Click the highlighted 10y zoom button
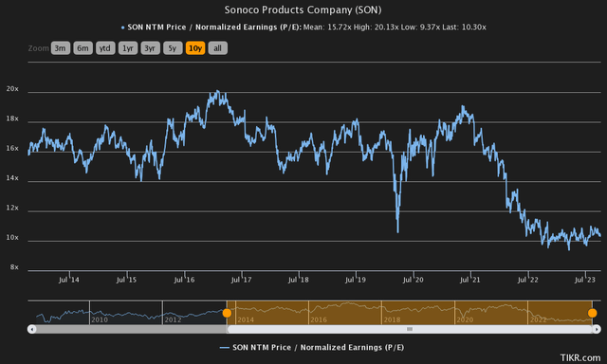Viewport: 607px width, 364px height. point(195,48)
